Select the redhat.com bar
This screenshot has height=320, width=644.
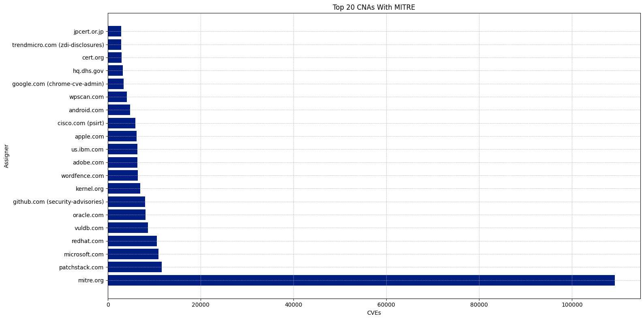point(132,241)
